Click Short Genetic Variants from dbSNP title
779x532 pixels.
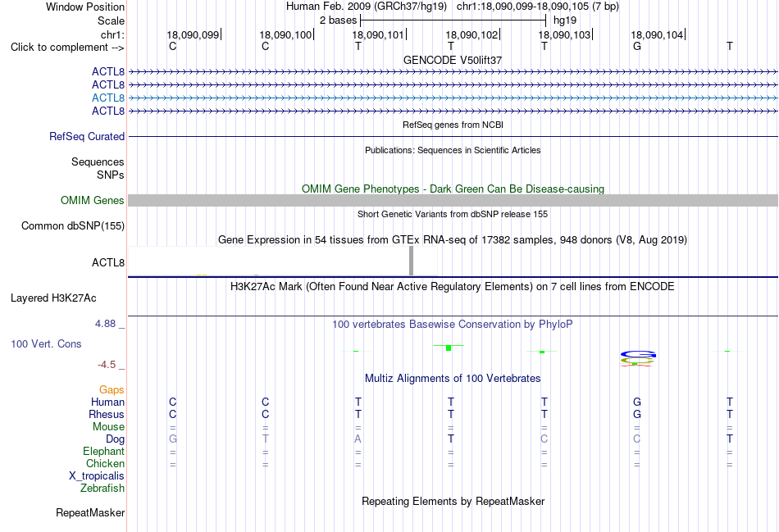453,214
